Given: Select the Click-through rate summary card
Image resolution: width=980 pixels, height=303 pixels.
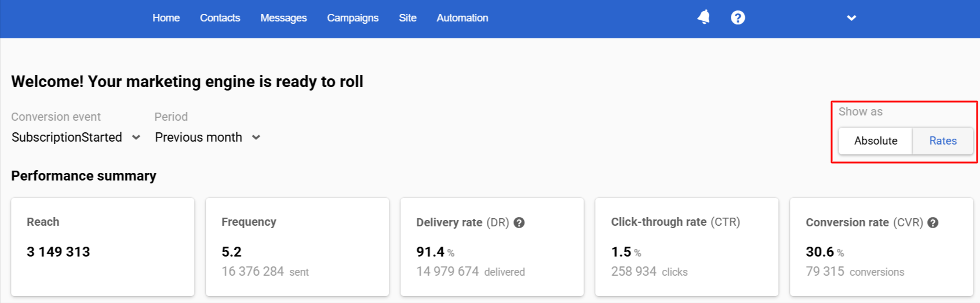Looking at the screenshot, I should (687, 247).
